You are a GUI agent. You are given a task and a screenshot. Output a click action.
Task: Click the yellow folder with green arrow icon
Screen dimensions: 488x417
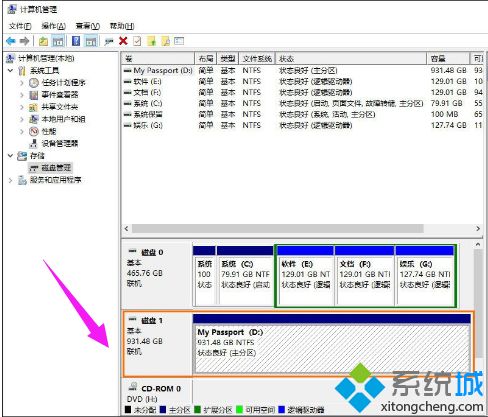tap(152, 41)
